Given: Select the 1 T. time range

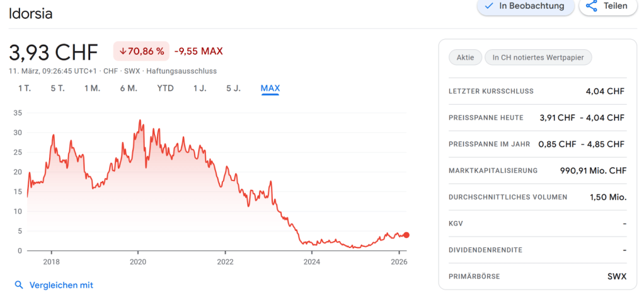Looking at the screenshot, I should point(24,88).
